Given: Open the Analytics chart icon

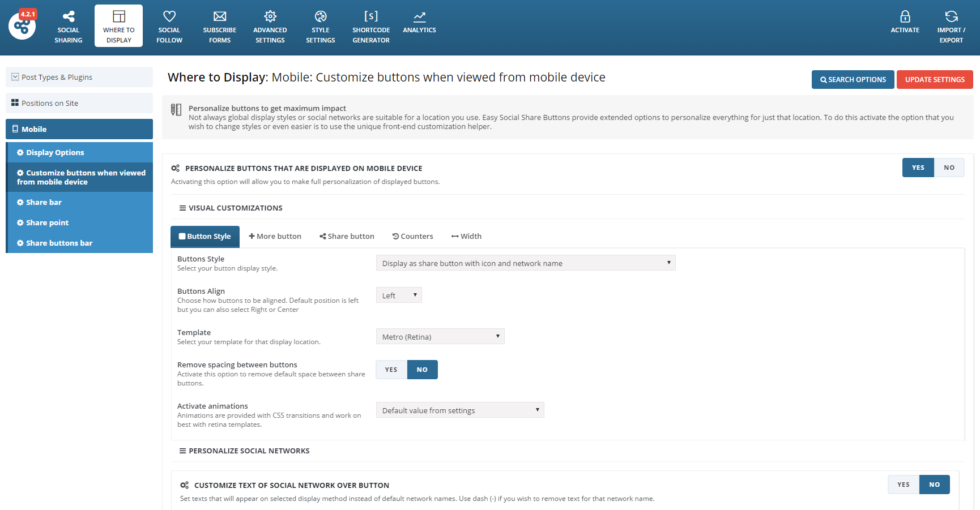Looking at the screenshot, I should pyautogui.click(x=419, y=17).
